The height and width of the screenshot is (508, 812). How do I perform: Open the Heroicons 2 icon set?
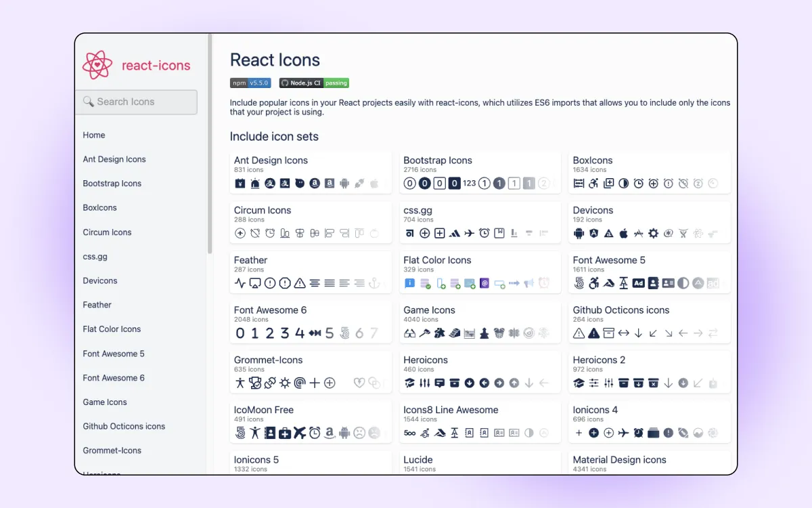pyautogui.click(x=600, y=360)
